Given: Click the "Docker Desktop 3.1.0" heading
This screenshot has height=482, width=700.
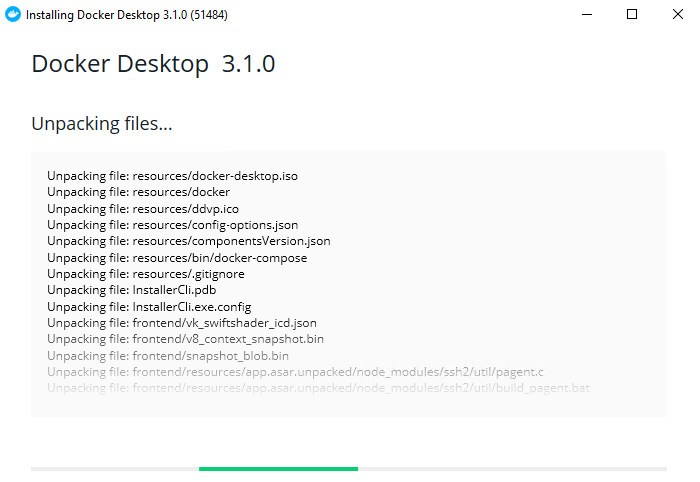Looking at the screenshot, I should coord(153,63).
